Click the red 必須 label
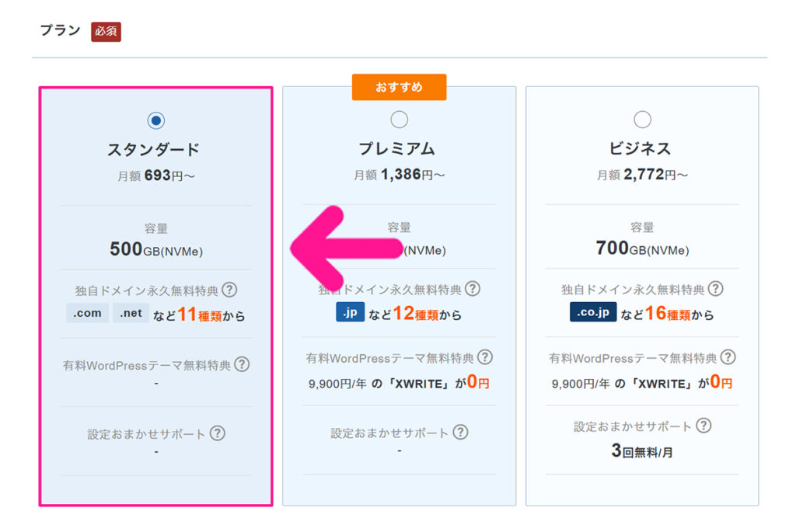This screenshot has height=532, width=796. pyautogui.click(x=106, y=32)
